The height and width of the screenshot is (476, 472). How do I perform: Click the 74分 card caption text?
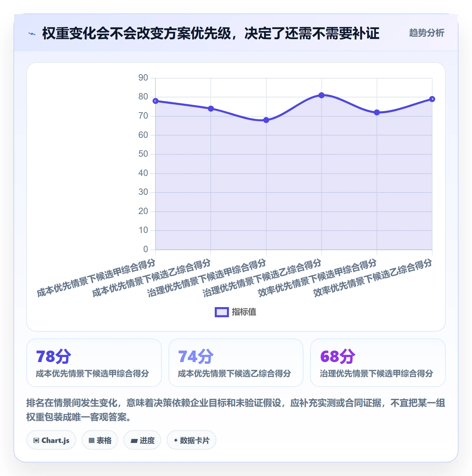(x=234, y=374)
